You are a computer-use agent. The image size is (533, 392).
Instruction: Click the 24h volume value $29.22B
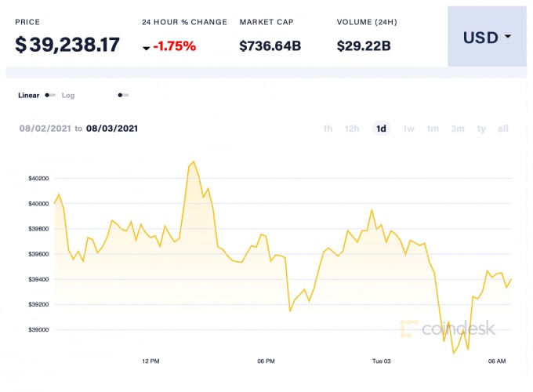pos(364,46)
